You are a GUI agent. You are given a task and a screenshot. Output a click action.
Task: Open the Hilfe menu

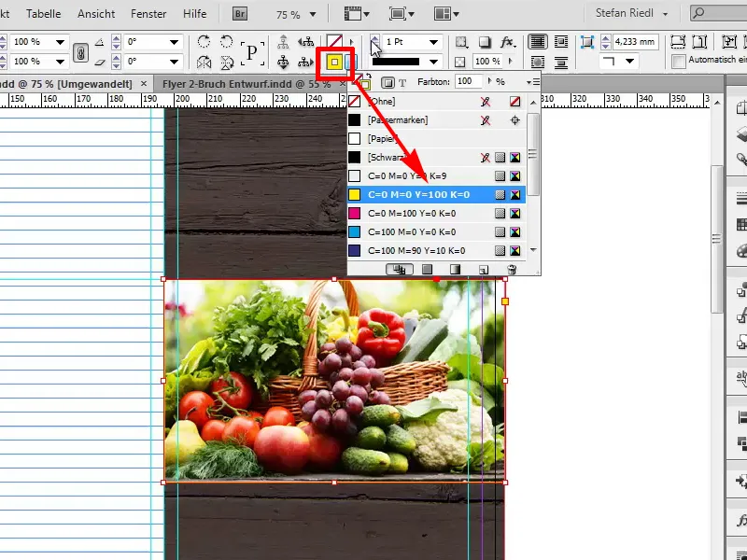[x=195, y=14]
